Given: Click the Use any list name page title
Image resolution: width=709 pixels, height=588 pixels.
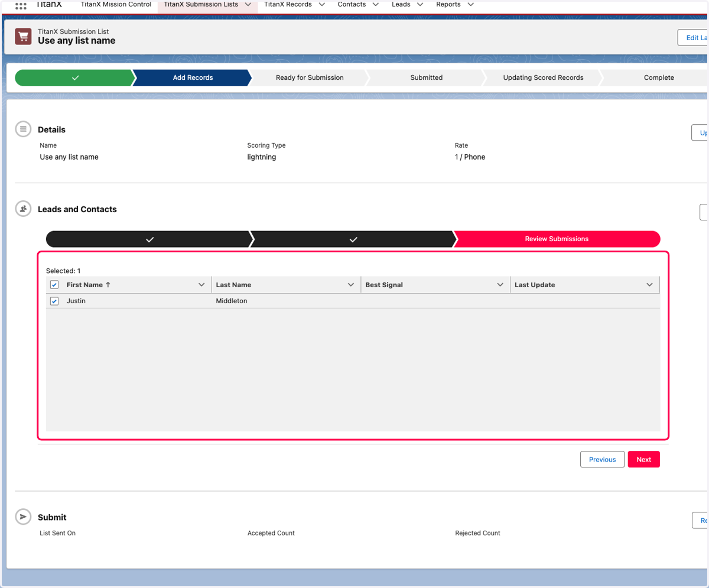Looking at the screenshot, I should 77,41.
